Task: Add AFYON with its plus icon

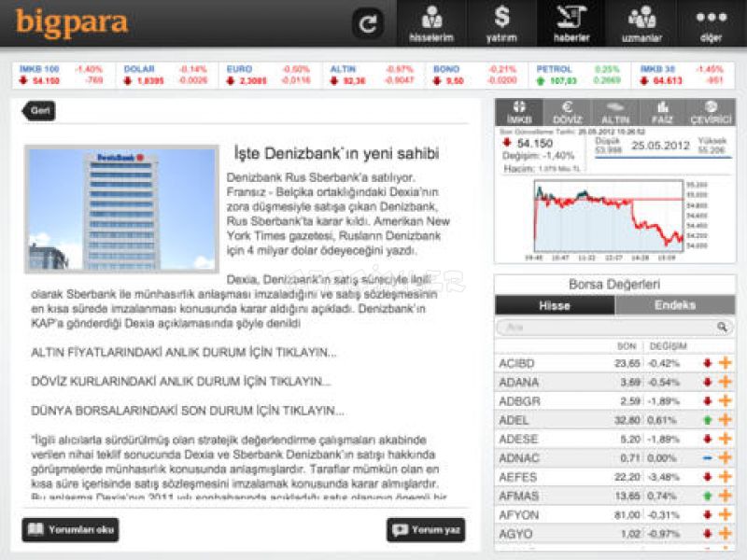Action: 726,515
